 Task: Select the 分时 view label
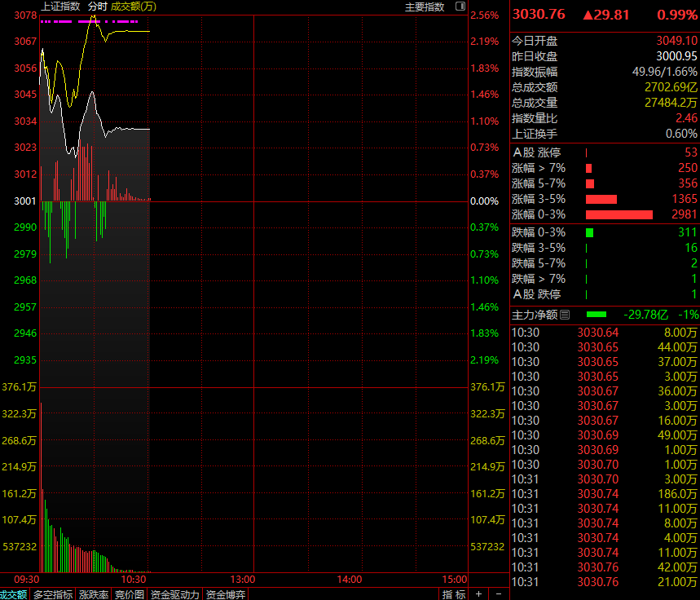97,7
